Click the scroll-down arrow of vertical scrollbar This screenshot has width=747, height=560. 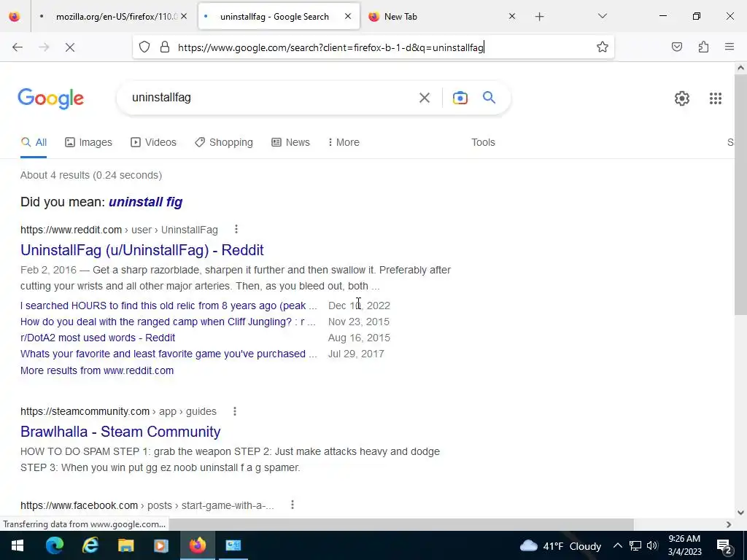click(x=740, y=513)
